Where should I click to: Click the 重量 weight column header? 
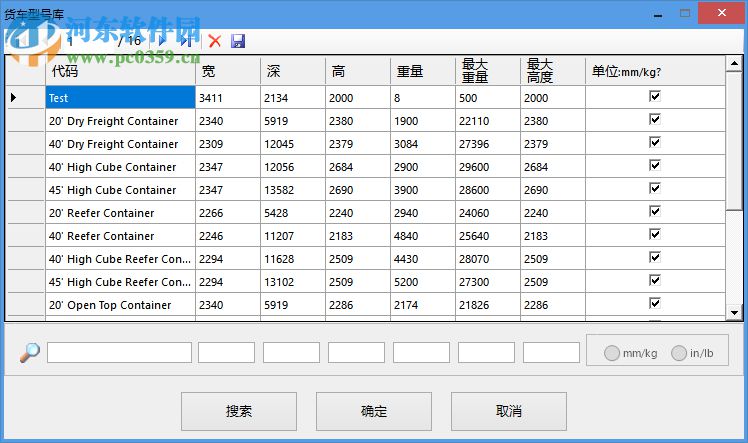[423, 71]
